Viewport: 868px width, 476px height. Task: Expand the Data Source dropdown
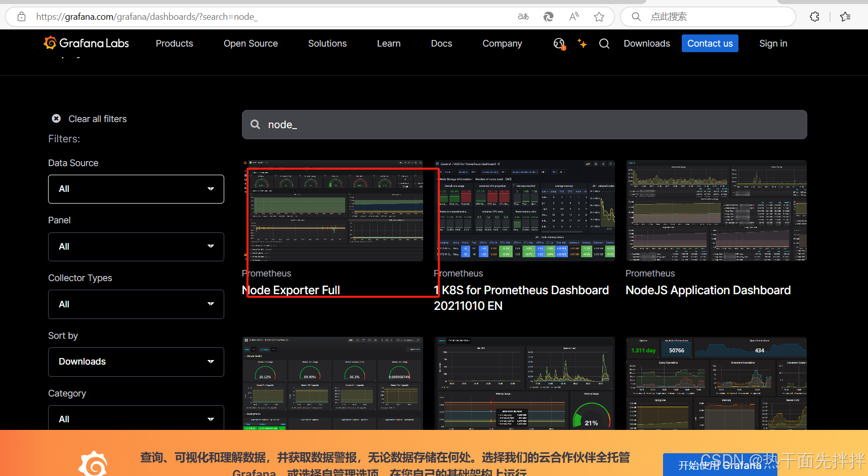pos(136,189)
